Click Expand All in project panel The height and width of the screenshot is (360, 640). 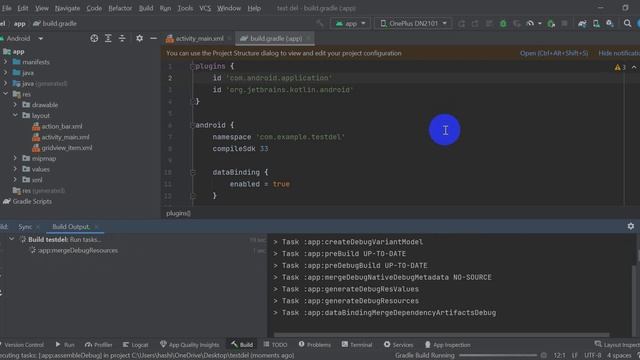pos(108,38)
